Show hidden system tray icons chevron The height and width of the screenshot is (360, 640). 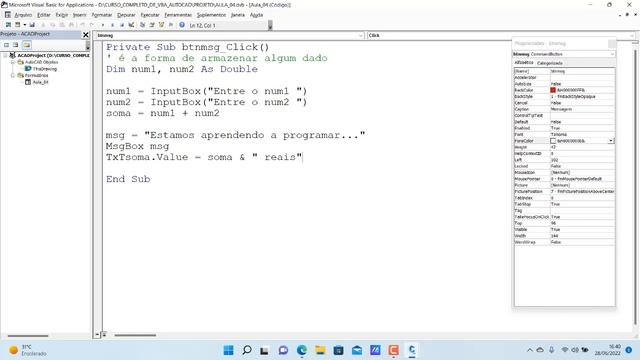click(x=530, y=350)
